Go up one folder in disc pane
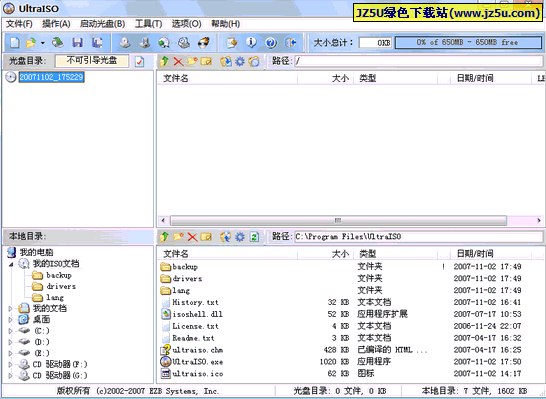This screenshot has height=399, width=546. pos(164,62)
